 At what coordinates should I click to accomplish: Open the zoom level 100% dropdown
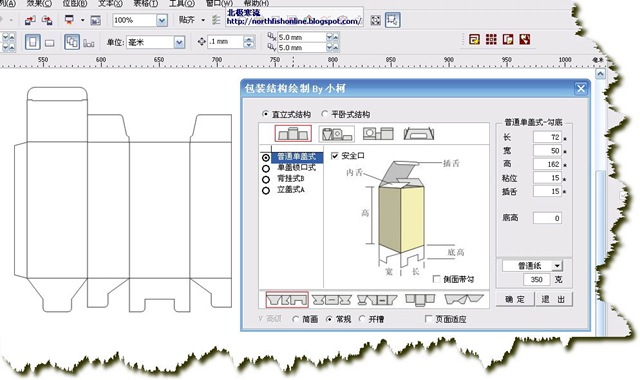pyautogui.click(x=162, y=20)
